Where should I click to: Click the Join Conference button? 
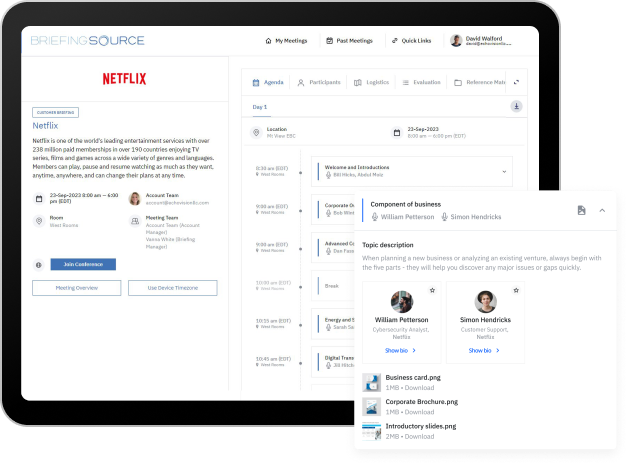(x=83, y=264)
